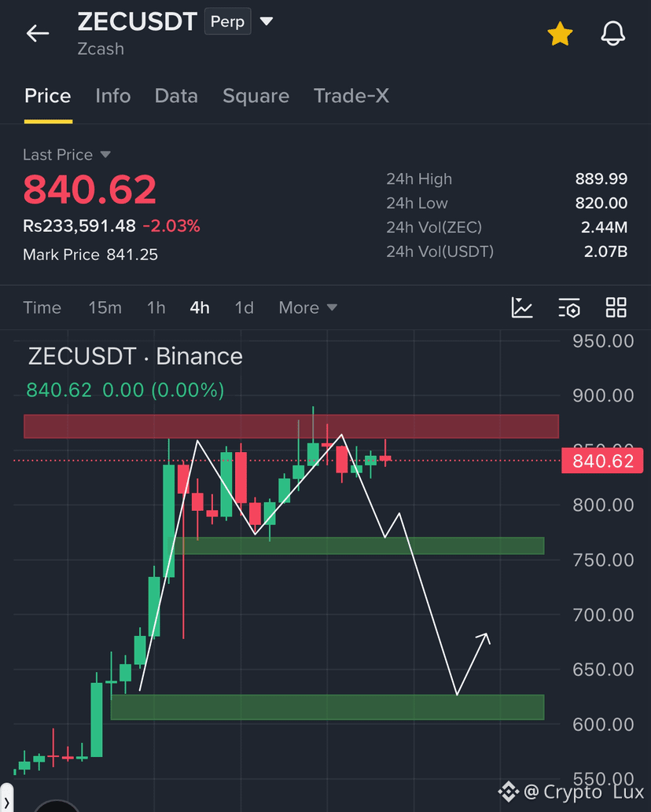Switch chart to 1d interval

tap(245, 308)
